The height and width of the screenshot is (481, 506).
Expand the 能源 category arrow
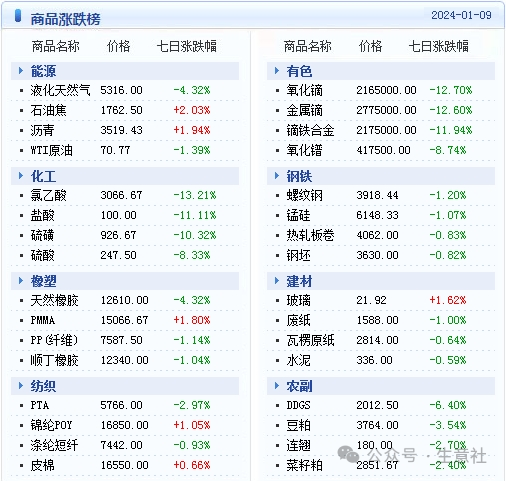(21, 71)
